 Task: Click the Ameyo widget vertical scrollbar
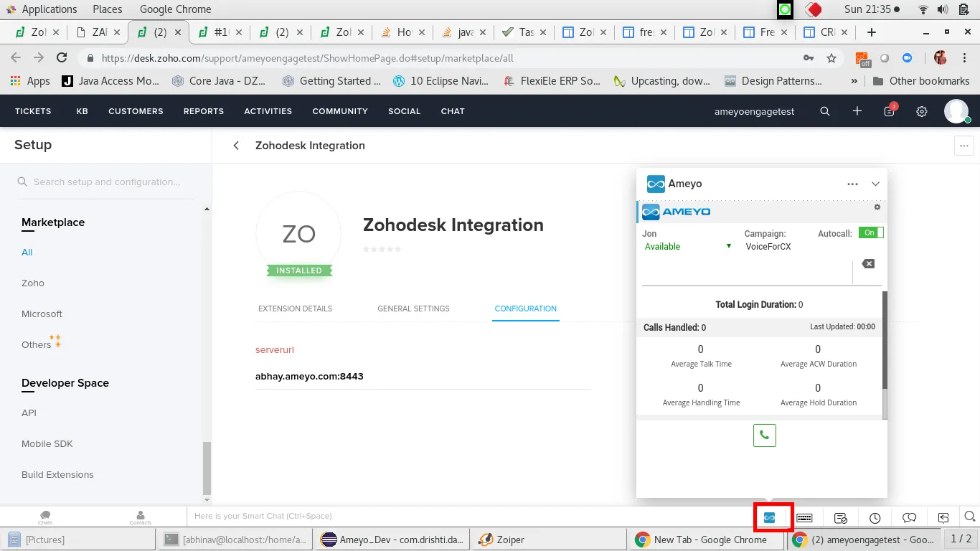[x=885, y=339]
